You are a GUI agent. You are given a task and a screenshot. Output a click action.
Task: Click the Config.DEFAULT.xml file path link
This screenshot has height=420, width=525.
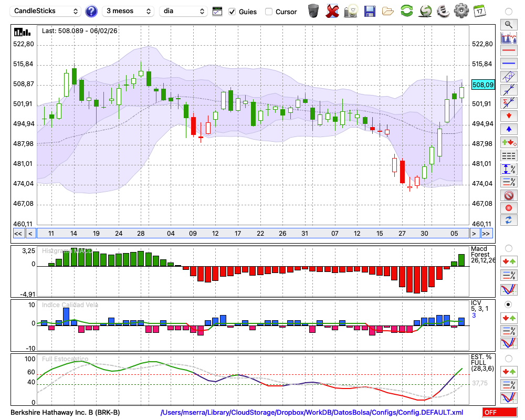(312, 413)
